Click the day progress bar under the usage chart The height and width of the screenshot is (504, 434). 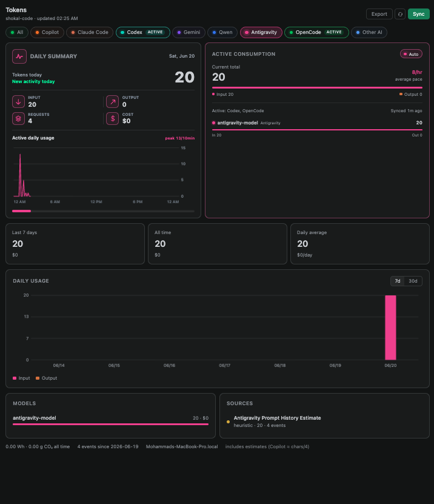coord(103,211)
